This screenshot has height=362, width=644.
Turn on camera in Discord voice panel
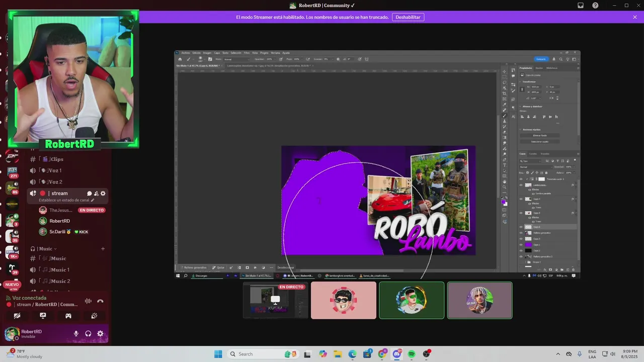[x=17, y=316]
